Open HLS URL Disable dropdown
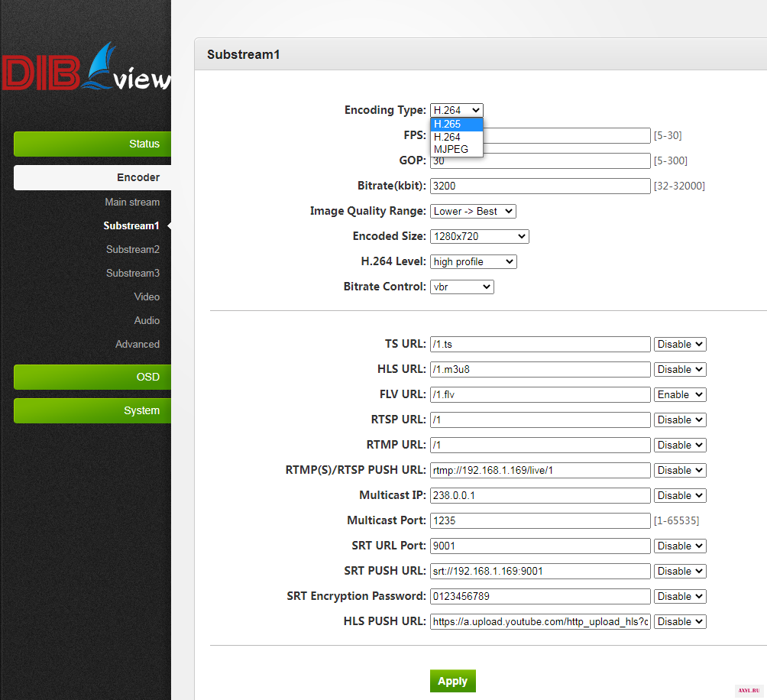 coord(680,369)
